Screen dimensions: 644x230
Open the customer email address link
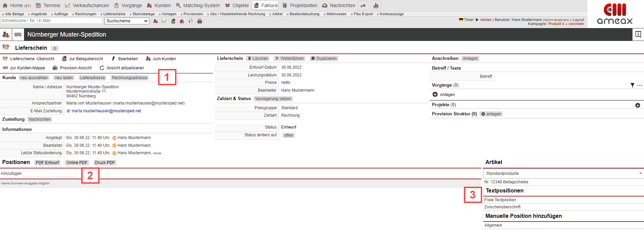tap(106, 111)
